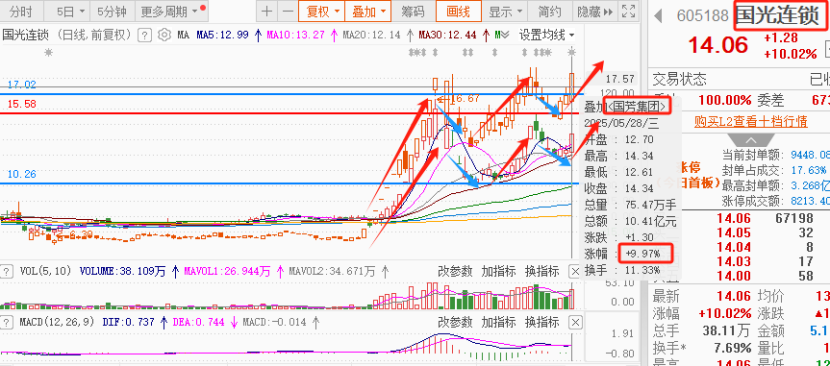Click help icon of MACD indicator panel
This screenshot has width=830, height=366.
[7, 322]
